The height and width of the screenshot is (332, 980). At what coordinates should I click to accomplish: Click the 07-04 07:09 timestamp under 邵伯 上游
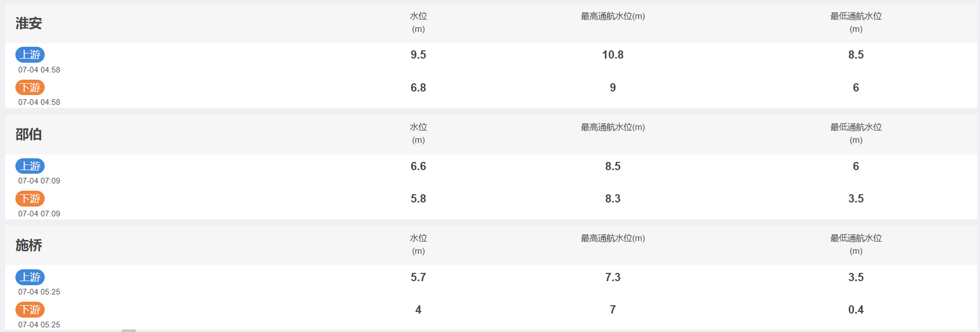click(39, 181)
